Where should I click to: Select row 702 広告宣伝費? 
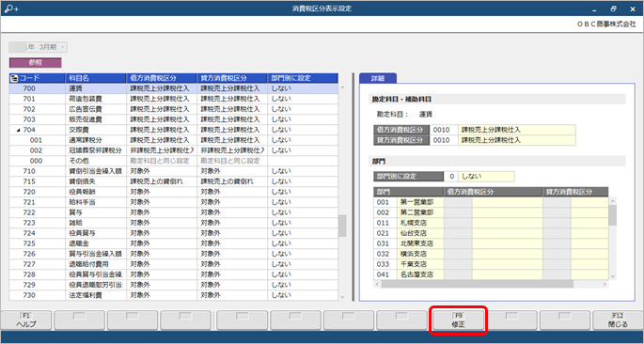(174, 109)
